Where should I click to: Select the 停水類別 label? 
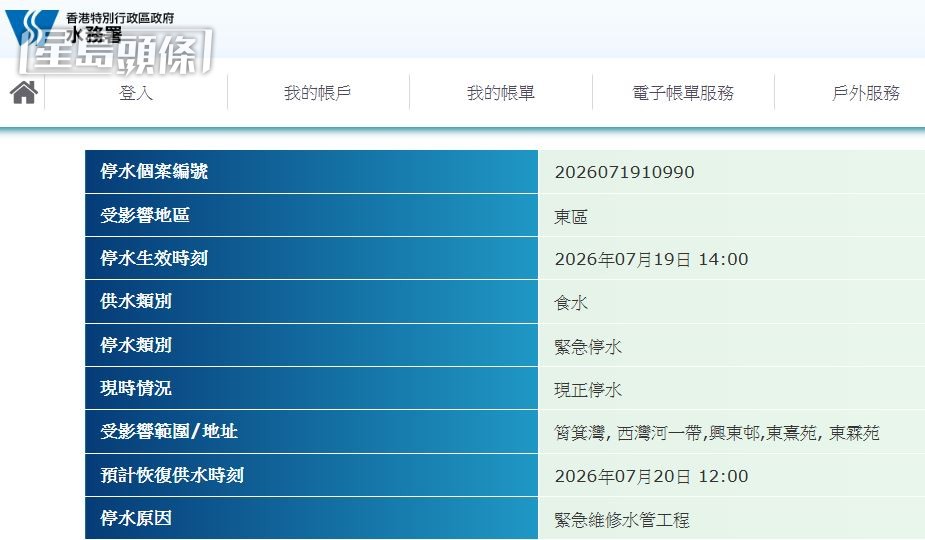pyautogui.click(x=136, y=345)
